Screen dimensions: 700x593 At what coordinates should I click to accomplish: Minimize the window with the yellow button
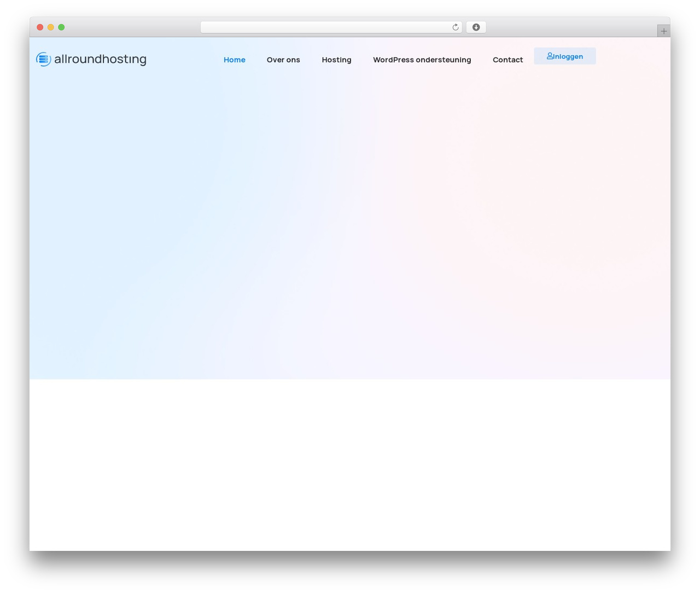click(x=51, y=27)
